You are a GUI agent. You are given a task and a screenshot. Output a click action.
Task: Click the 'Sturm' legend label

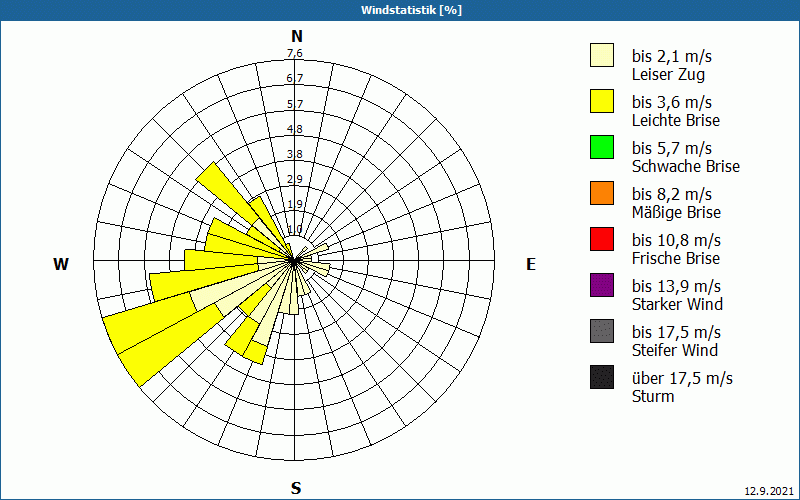coord(653,396)
